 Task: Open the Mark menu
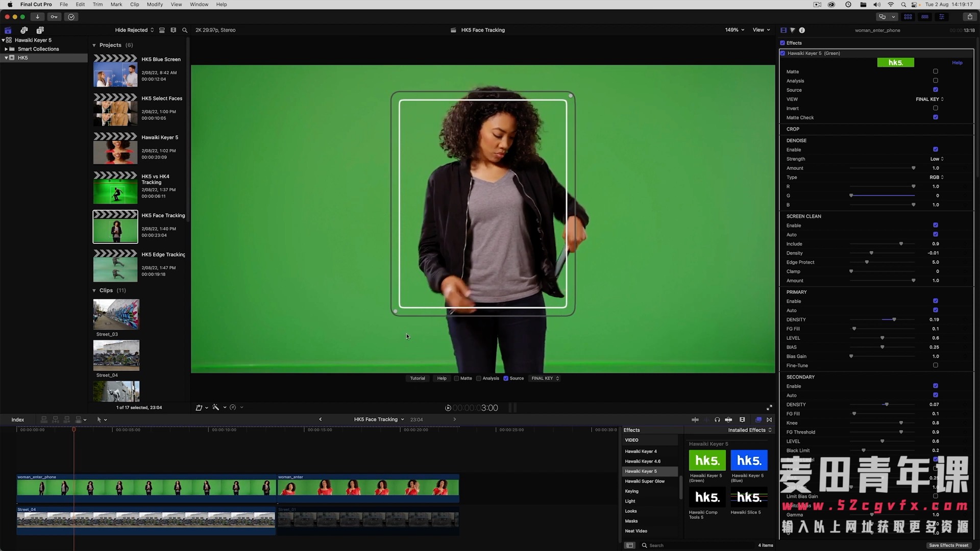(x=116, y=4)
